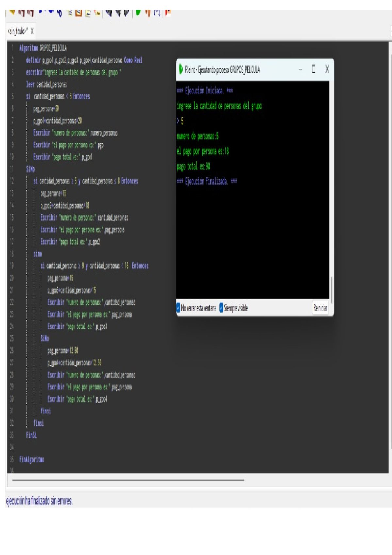Click the middle binoculars Find Previous icon
Image resolution: width=392 pixels, height=555 pixels.
coord(118,12)
